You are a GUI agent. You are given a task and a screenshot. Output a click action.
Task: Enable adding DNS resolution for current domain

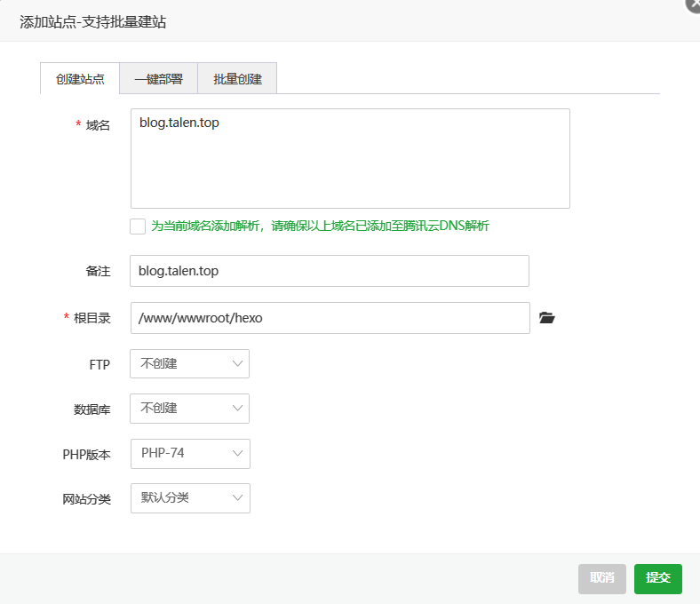[x=138, y=226]
